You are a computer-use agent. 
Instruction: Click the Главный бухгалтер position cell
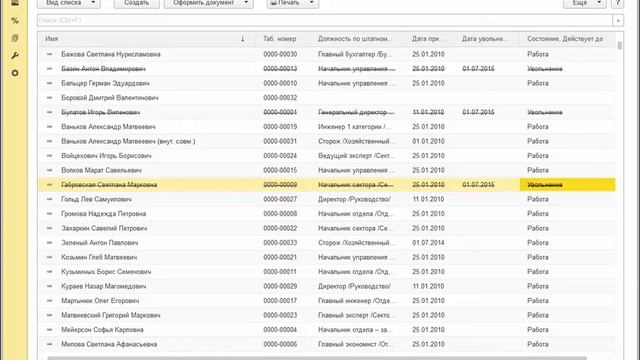pos(355,54)
